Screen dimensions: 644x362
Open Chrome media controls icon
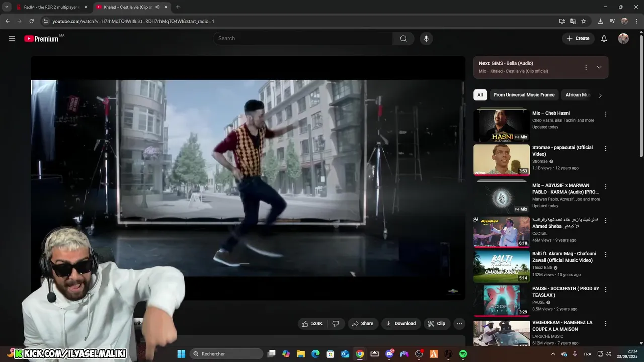click(x=612, y=21)
